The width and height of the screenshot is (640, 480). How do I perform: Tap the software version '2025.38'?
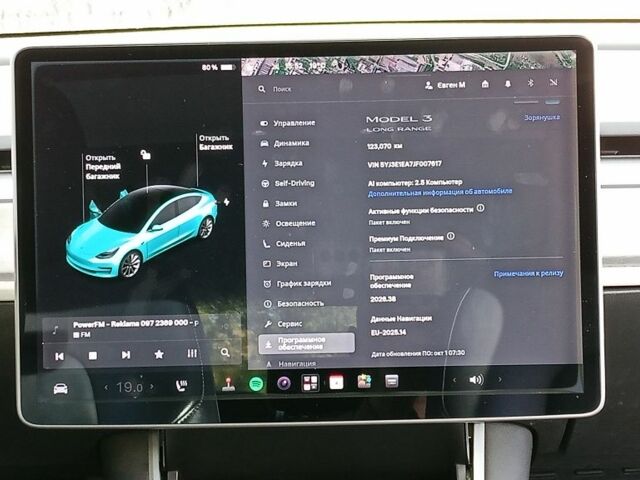pyautogui.click(x=383, y=299)
